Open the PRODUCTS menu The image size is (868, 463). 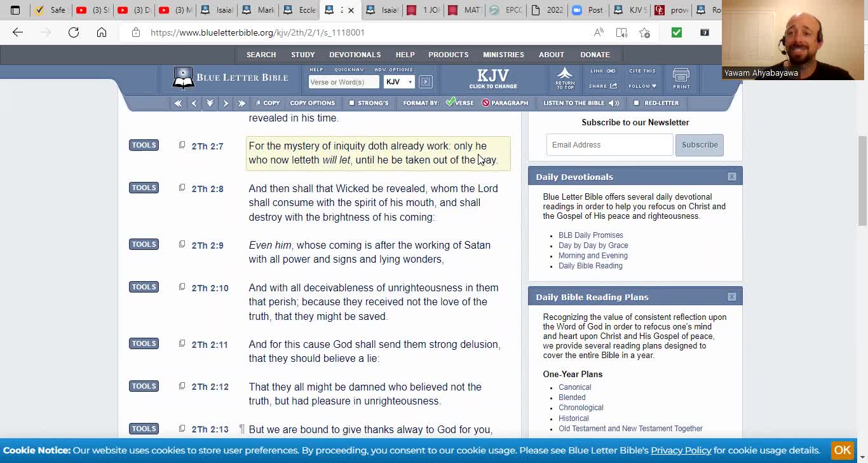449,55
